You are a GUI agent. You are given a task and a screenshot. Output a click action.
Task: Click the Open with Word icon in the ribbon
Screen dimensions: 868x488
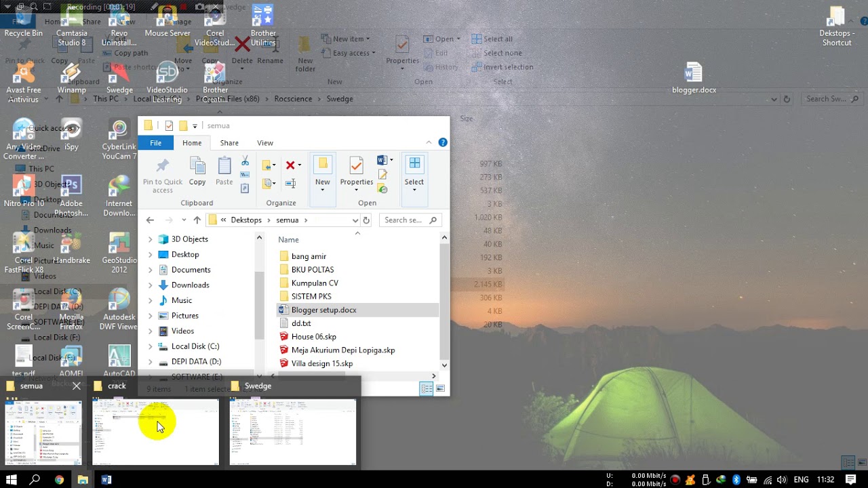tap(382, 161)
